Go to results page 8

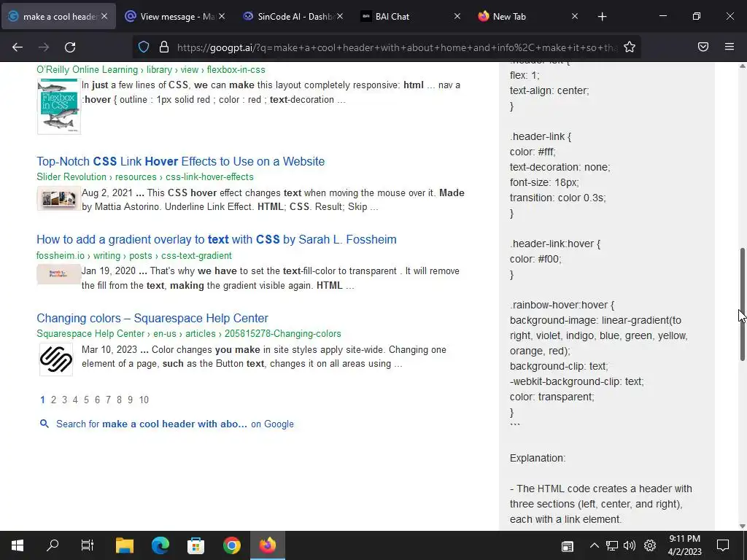click(119, 400)
